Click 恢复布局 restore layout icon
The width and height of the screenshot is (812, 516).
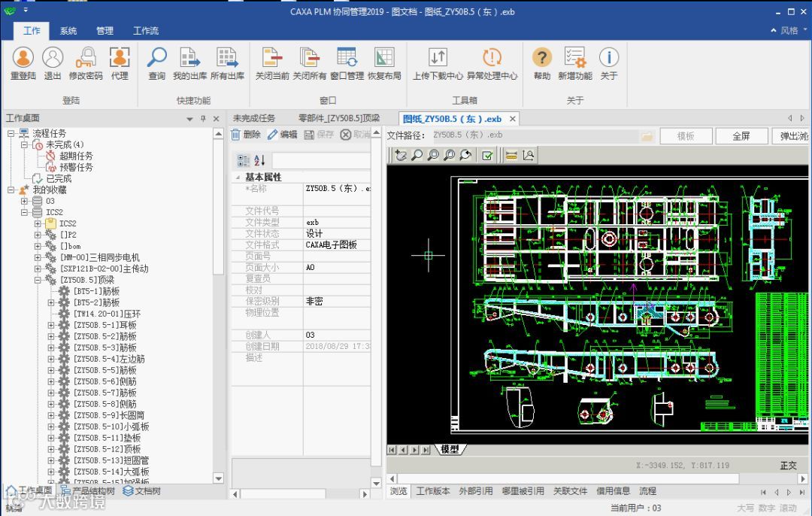click(x=384, y=63)
